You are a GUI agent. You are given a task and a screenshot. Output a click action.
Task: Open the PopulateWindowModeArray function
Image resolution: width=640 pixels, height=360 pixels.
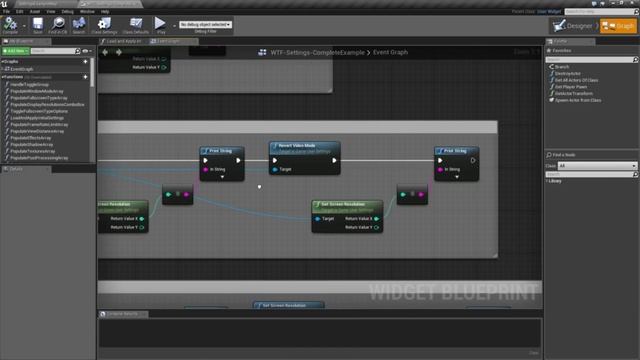(x=36, y=91)
